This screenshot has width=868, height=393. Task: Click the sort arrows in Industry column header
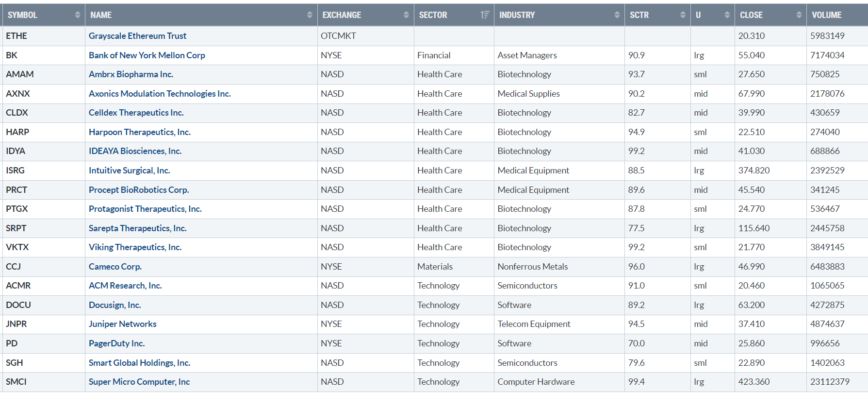617,15
